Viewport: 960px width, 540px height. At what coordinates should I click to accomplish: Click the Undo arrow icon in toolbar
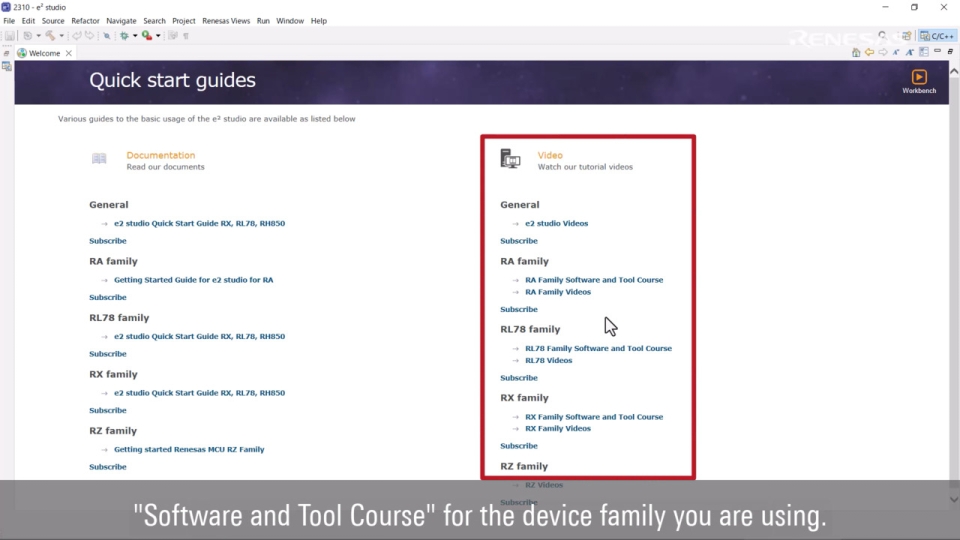[77, 36]
